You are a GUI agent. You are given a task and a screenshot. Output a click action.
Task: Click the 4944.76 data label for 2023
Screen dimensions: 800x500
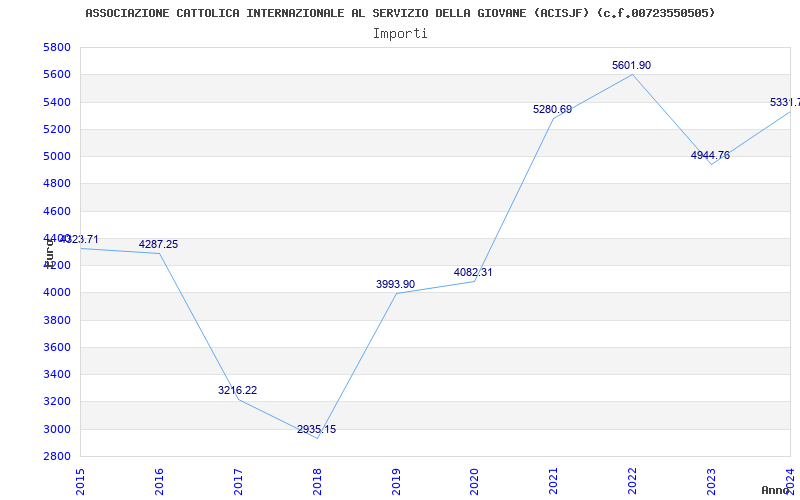710,155
